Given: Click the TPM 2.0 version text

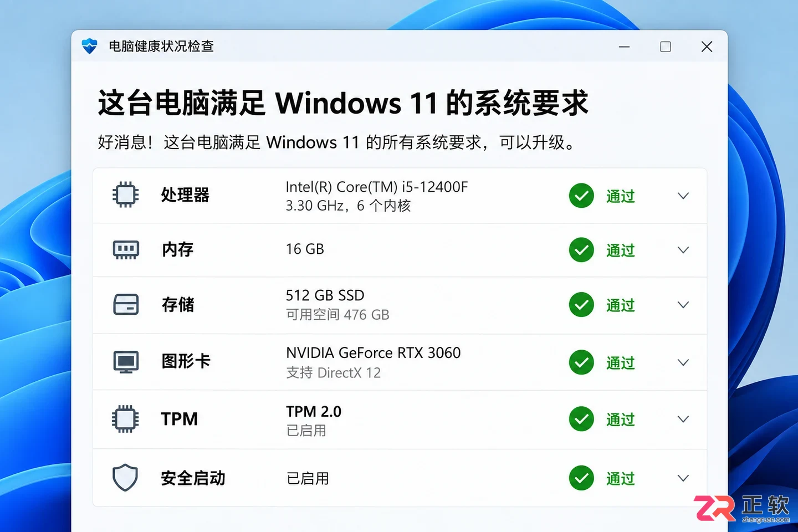Looking at the screenshot, I should 314,412.
